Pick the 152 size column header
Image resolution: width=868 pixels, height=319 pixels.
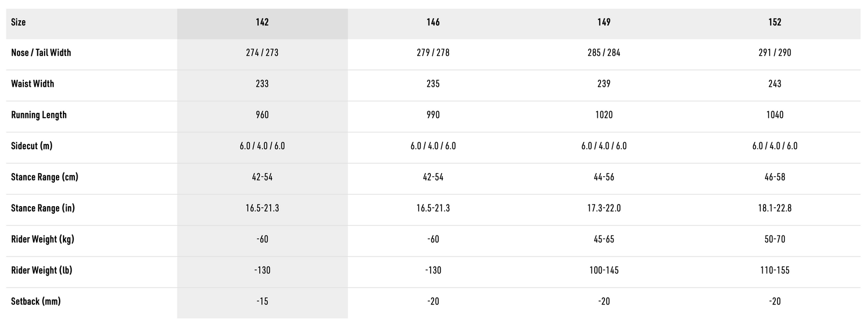tap(775, 22)
